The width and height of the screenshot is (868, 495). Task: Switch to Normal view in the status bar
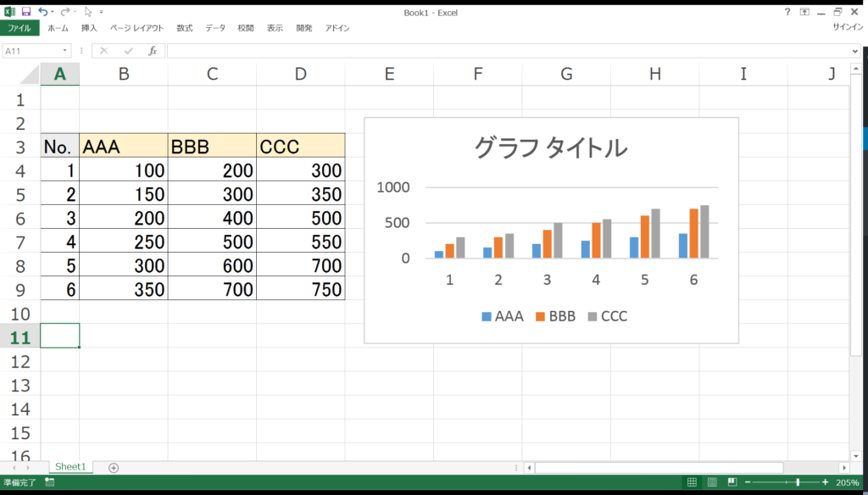693,481
